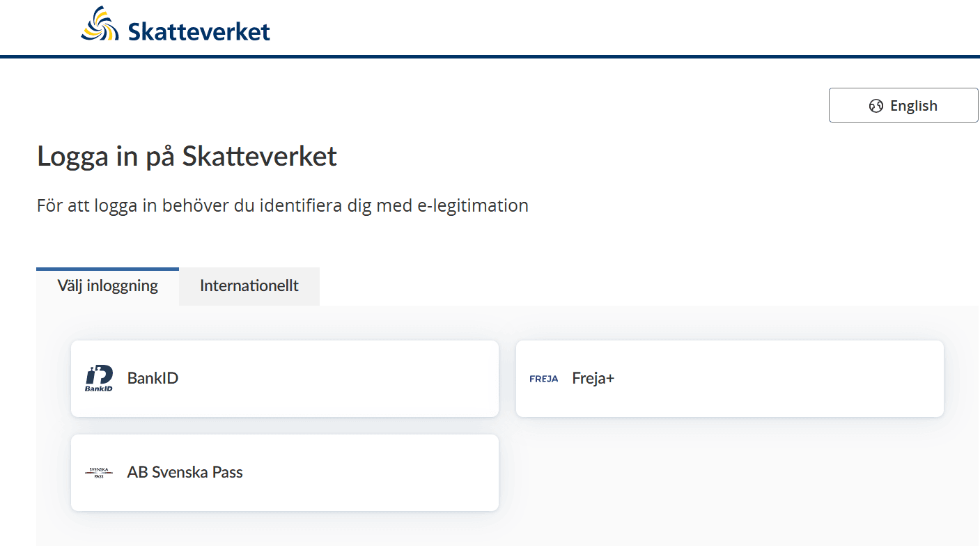Click the Skatteverket wordmark in the header
Screen dimensions: 980x557
[x=199, y=31]
